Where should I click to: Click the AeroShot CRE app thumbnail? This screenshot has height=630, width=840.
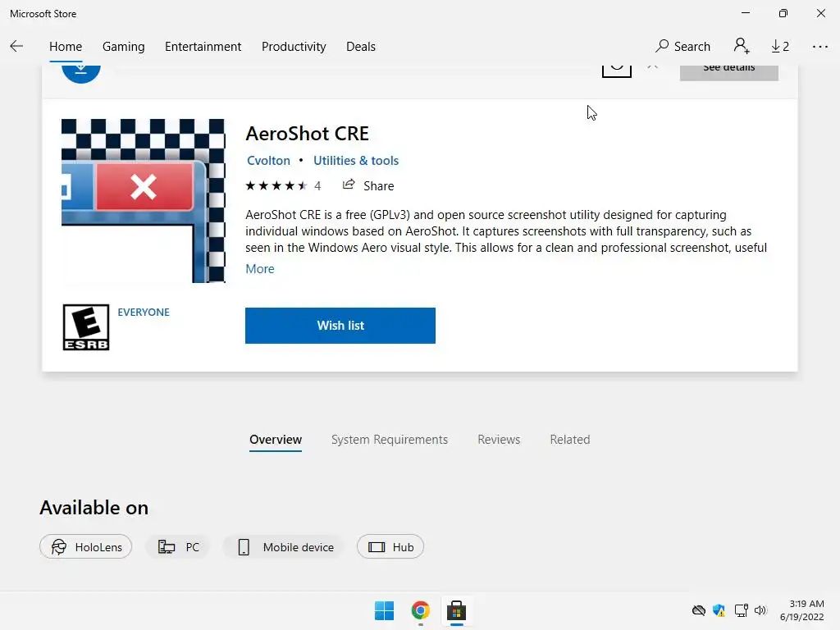click(143, 201)
